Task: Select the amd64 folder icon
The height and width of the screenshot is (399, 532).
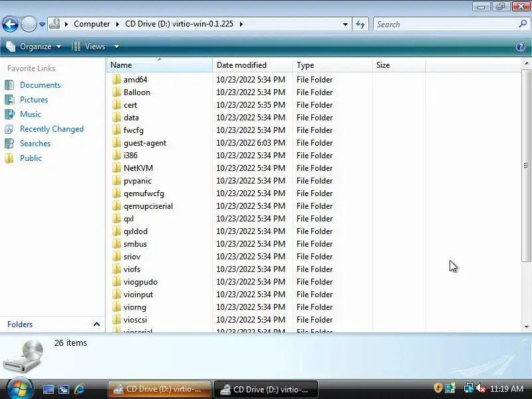Action: click(x=116, y=79)
